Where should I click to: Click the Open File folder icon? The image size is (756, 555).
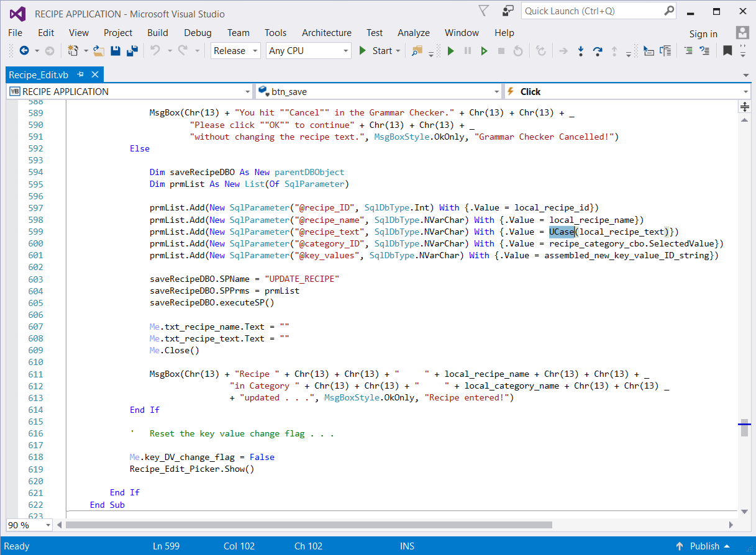(x=99, y=51)
